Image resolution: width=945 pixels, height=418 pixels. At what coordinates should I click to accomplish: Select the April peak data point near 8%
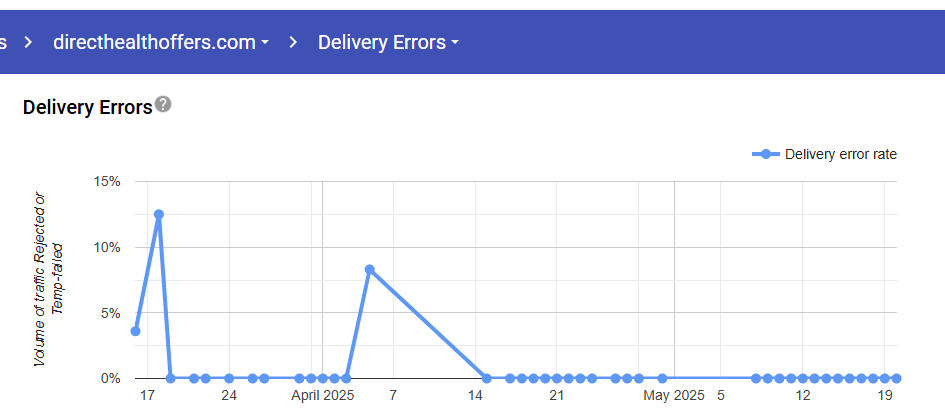pos(369,269)
